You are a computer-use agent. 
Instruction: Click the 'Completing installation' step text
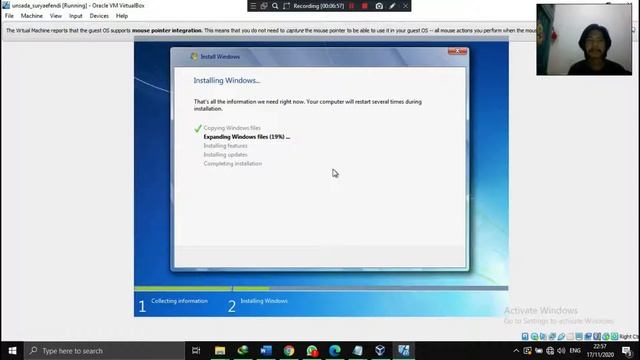pos(233,164)
